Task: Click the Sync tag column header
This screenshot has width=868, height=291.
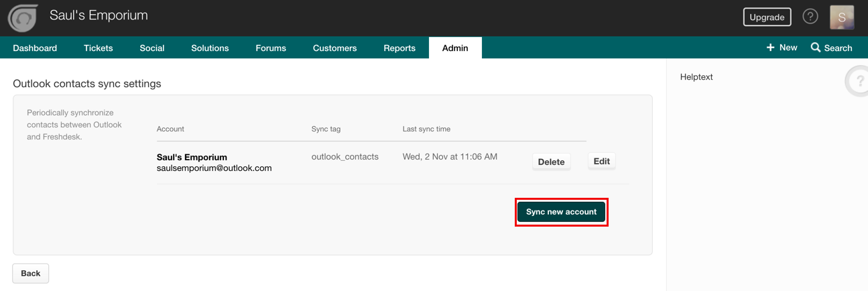Action: tap(326, 129)
